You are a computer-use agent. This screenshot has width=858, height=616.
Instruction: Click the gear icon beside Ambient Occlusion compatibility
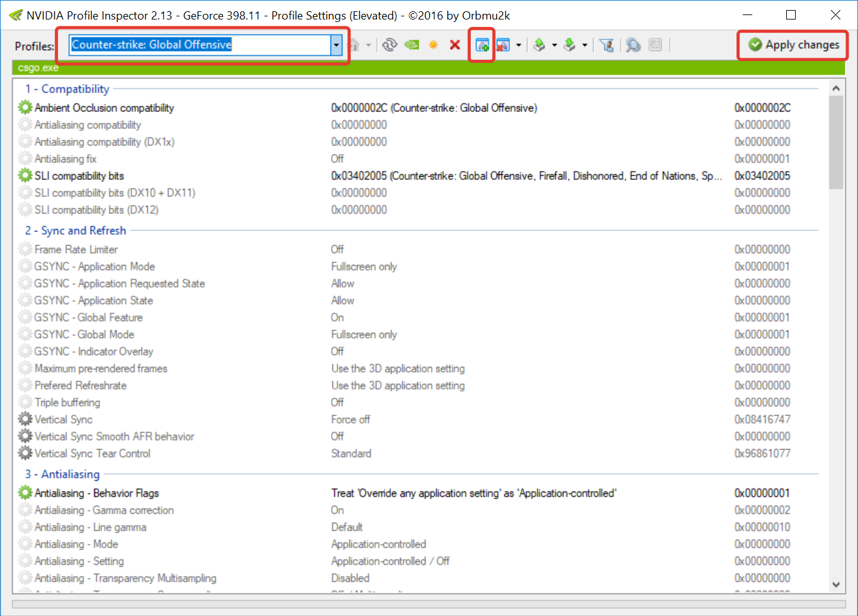coord(25,108)
